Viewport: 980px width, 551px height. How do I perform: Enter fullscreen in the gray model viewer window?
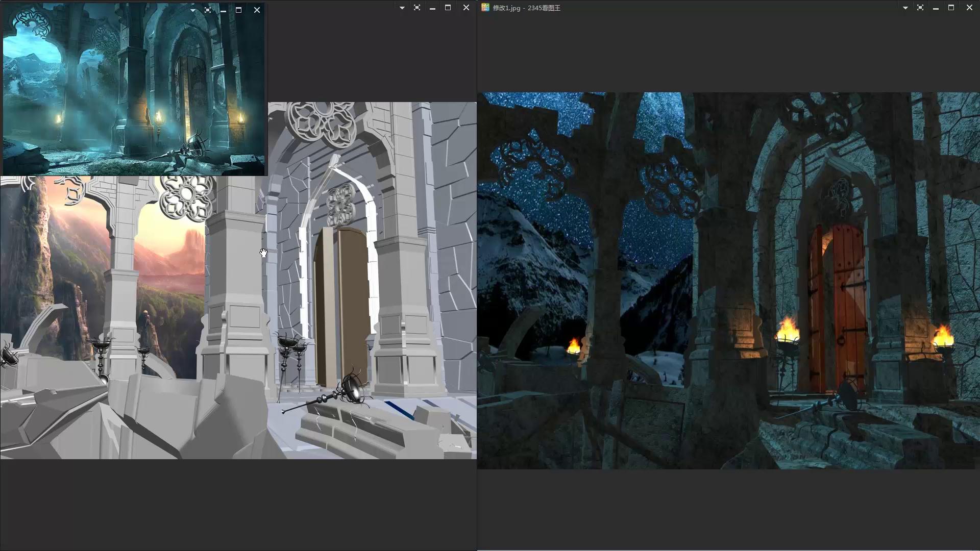(x=417, y=8)
